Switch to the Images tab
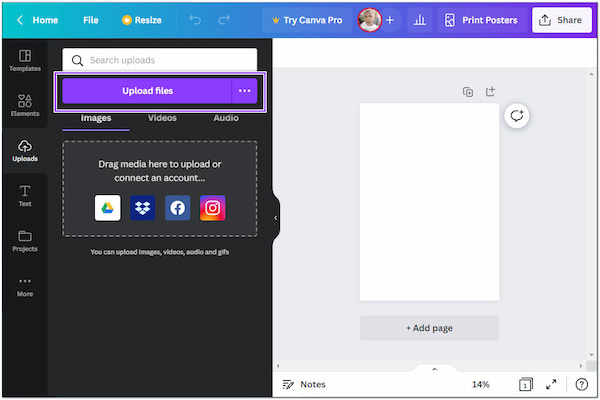This screenshot has height=400, width=600. pos(96,118)
